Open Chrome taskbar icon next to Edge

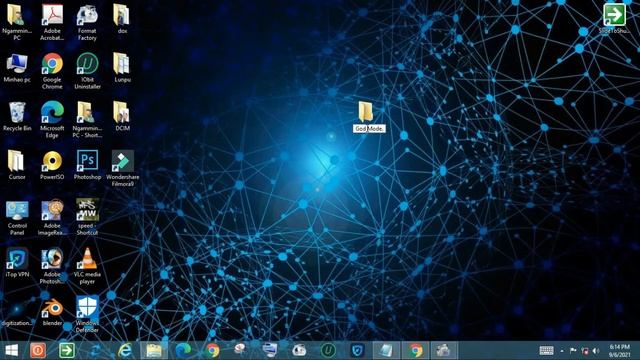tap(212, 350)
